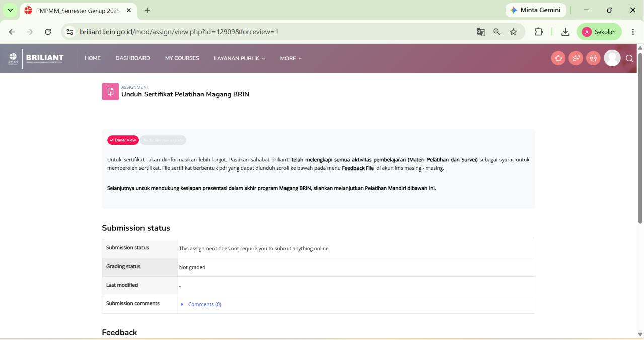Viewport: 644px width, 340px height.
Task: Minimize the browser window
Action: pos(587,10)
